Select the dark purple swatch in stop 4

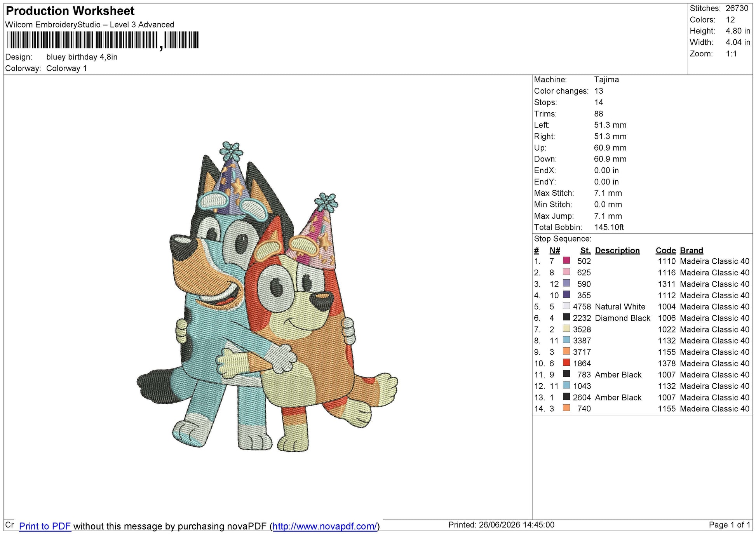click(566, 295)
